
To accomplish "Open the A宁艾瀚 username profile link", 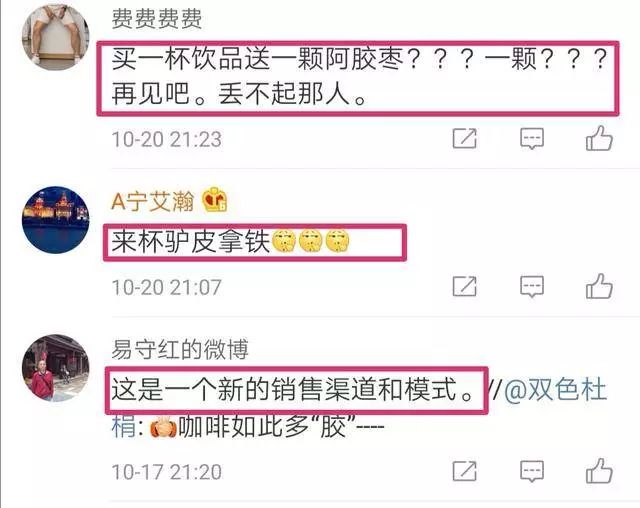I will [x=153, y=201].
